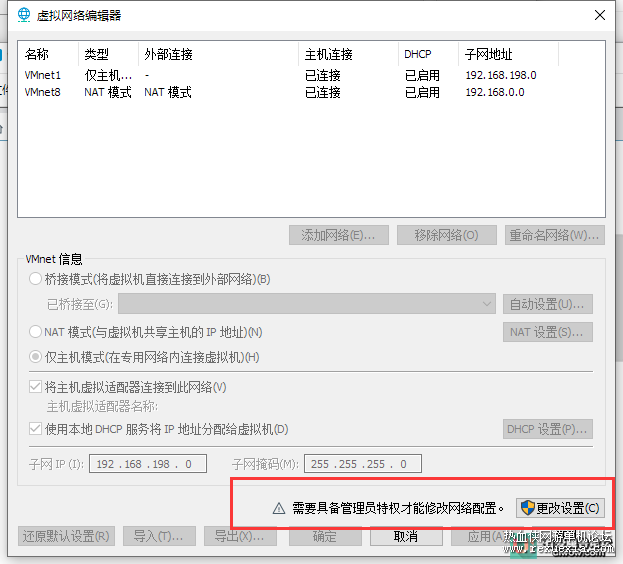623x564 pixels.
Task: Click the 子网 IP input field
Action: pyautogui.click(x=148, y=464)
